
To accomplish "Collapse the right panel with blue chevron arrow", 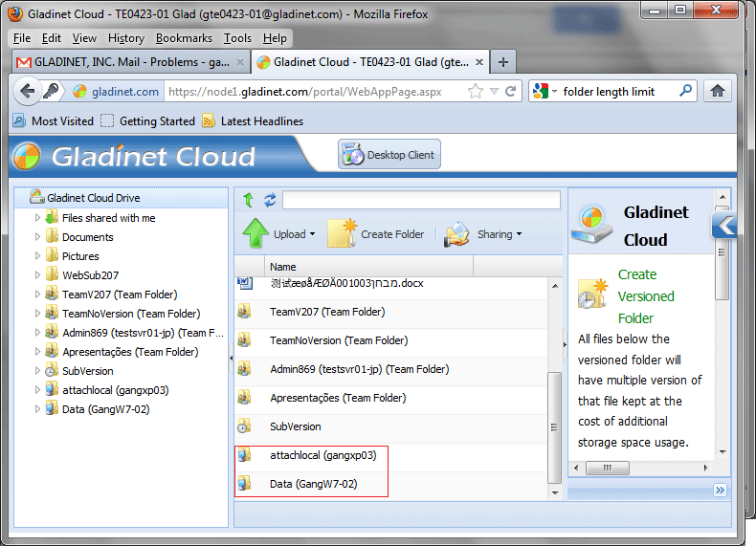I will click(x=724, y=225).
